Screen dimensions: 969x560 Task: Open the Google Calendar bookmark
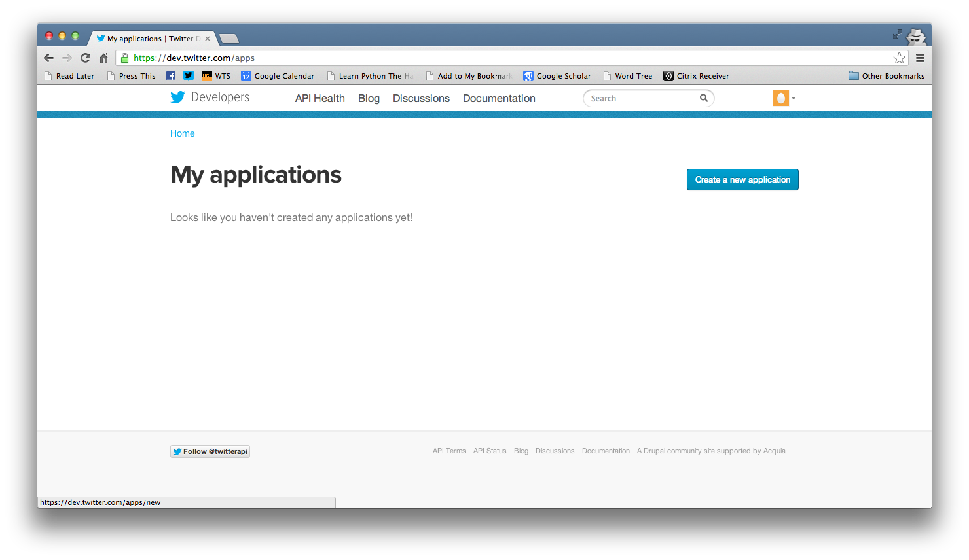click(x=278, y=76)
